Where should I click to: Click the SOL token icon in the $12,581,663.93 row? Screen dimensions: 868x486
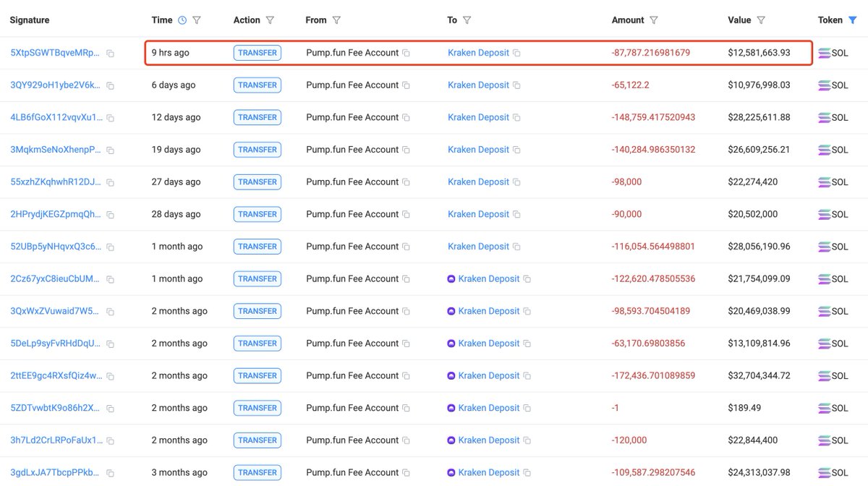coord(824,53)
